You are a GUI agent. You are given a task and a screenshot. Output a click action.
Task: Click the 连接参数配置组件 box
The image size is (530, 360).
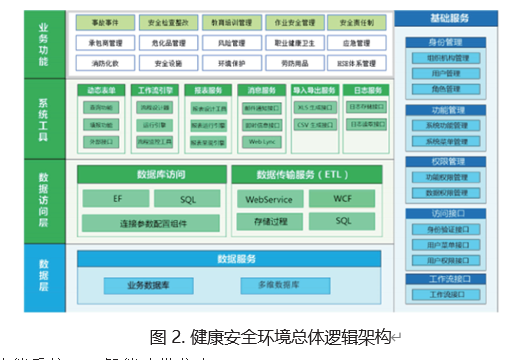pos(151,223)
